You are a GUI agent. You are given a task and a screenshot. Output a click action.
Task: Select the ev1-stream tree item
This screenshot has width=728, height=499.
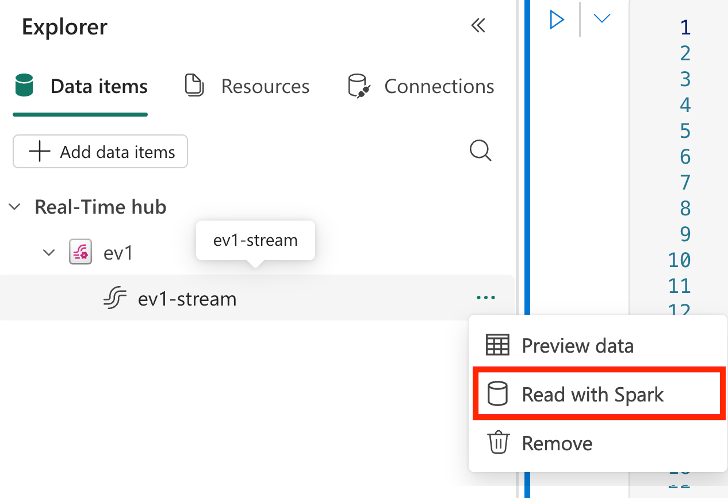187,298
